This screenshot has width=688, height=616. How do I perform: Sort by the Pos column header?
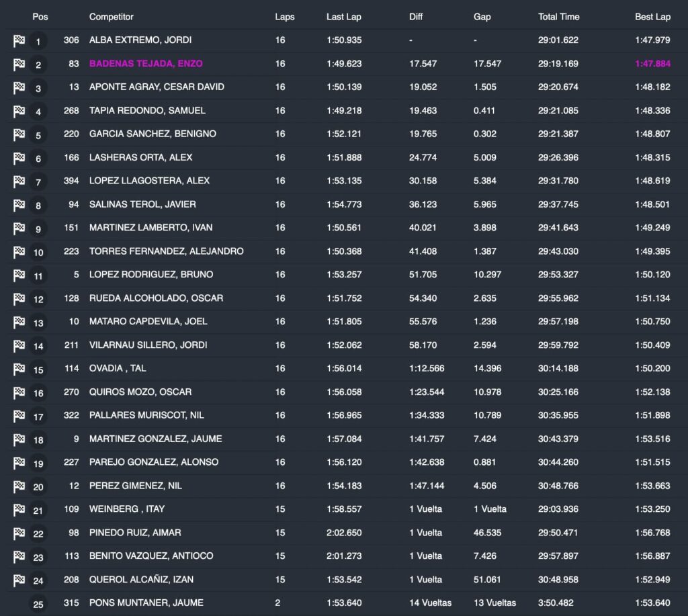coord(40,16)
